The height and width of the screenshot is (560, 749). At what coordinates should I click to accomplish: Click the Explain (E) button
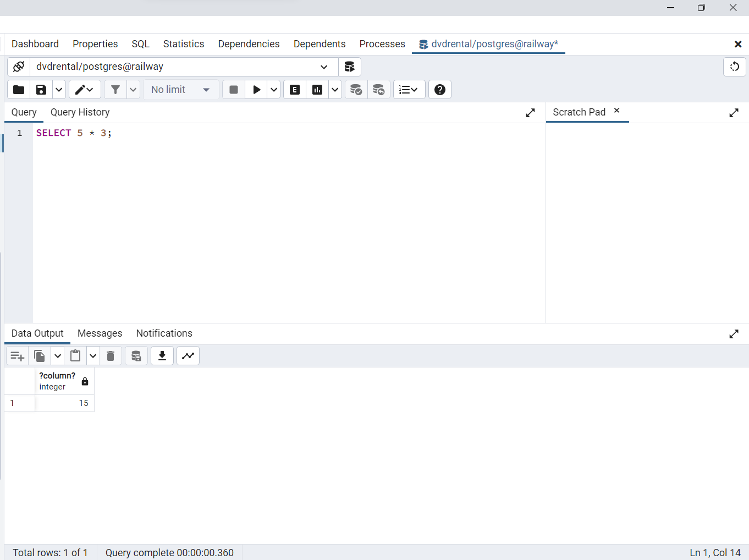click(295, 90)
